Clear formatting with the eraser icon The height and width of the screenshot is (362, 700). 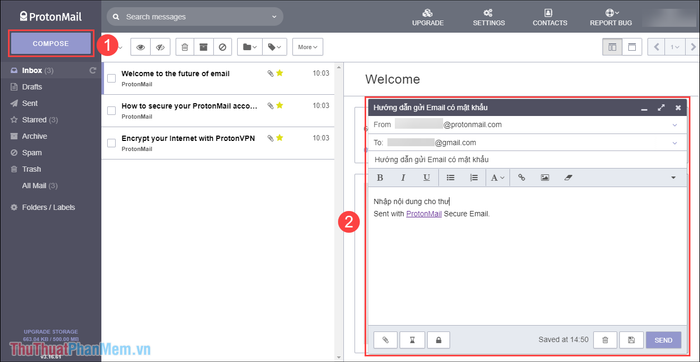tap(568, 178)
